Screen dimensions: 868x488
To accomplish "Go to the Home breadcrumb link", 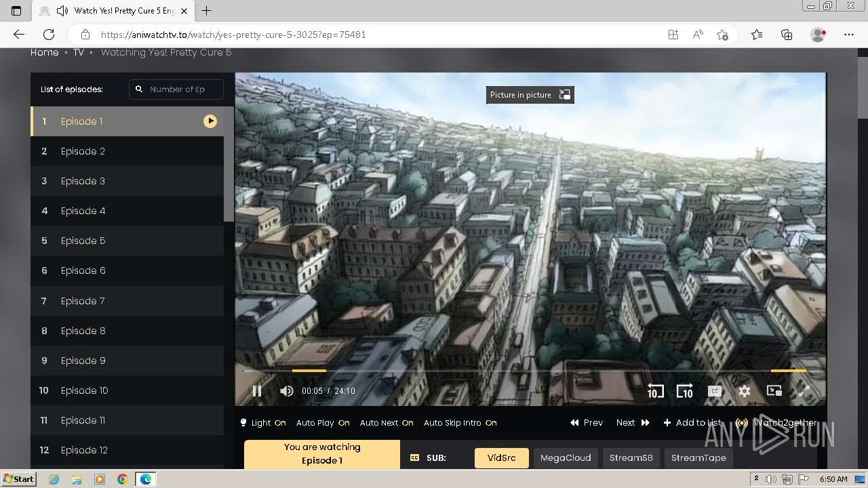I will tap(45, 52).
